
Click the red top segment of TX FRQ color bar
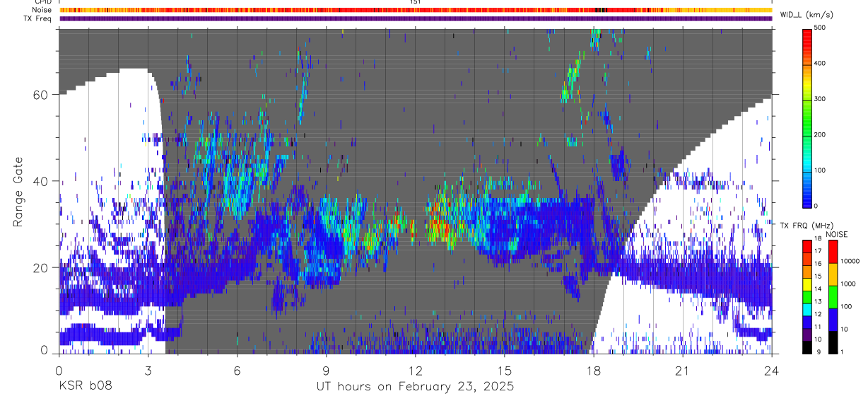[x=807, y=246]
